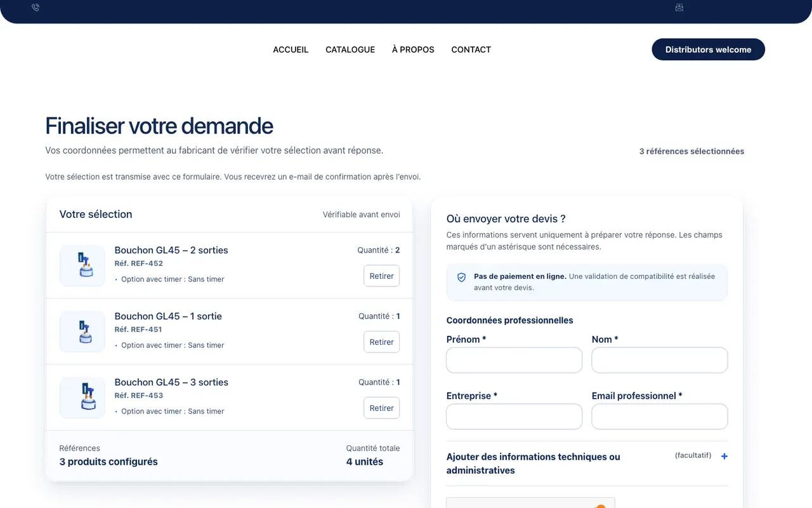The height and width of the screenshot is (508, 812).
Task: Click the shield icon beside "Pas de paiement en ligne"
Action: click(x=462, y=277)
